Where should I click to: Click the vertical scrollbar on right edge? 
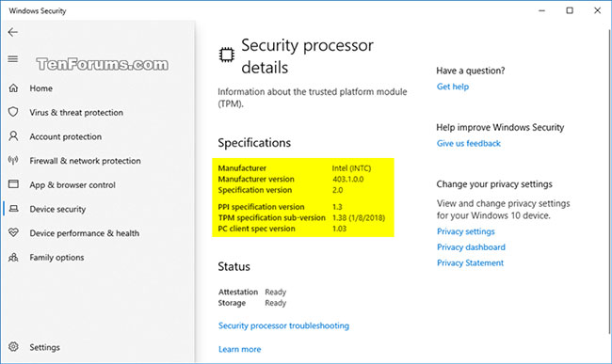tap(610, 182)
